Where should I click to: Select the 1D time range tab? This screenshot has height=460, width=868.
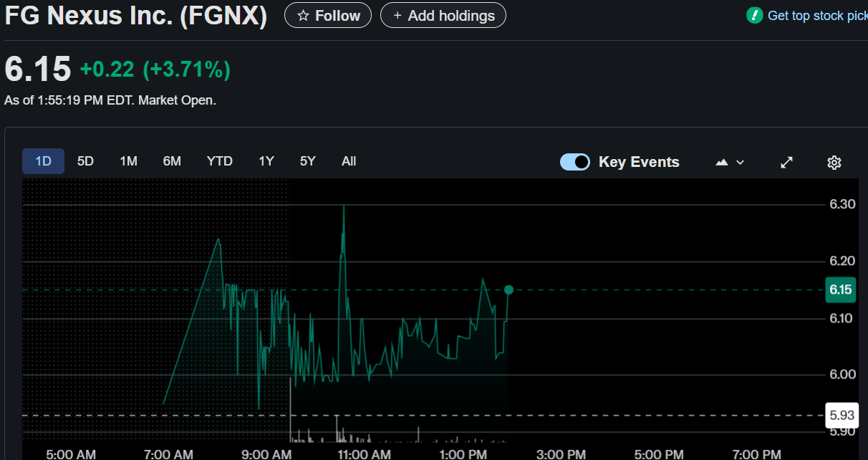point(44,161)
